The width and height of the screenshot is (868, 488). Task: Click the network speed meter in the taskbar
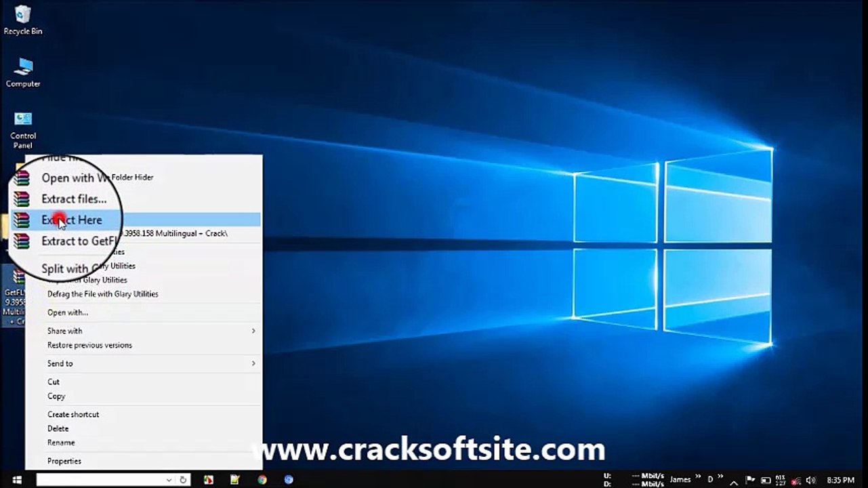(x=634, y=480)
